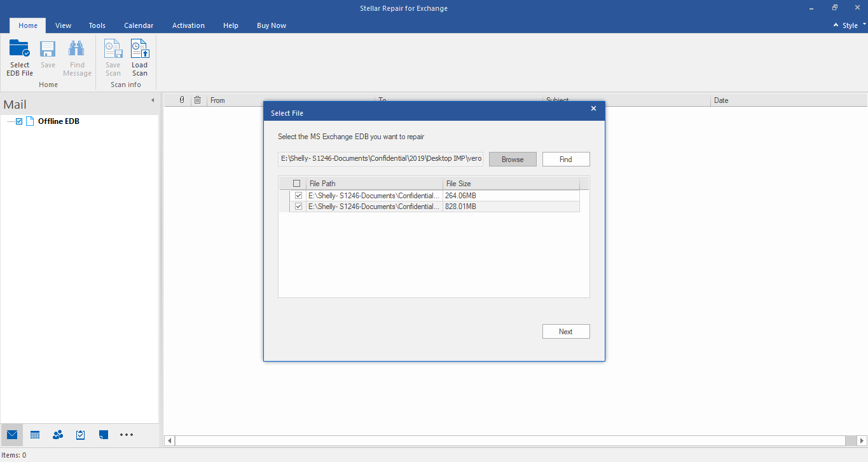The height and width of the screenshot is (462, 868).
Task: Toggle the Offline EDB checkbox
Action: pos(19,121)
